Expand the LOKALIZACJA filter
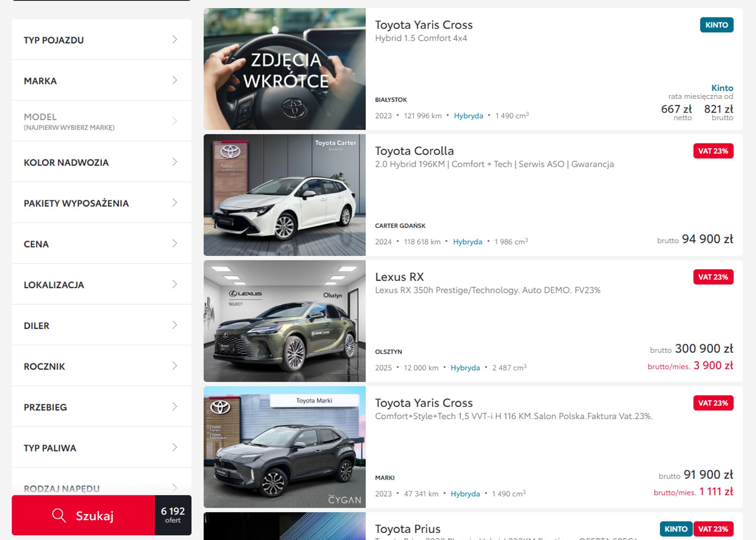Viewport: 756px width, 540px height. point(101,284)
